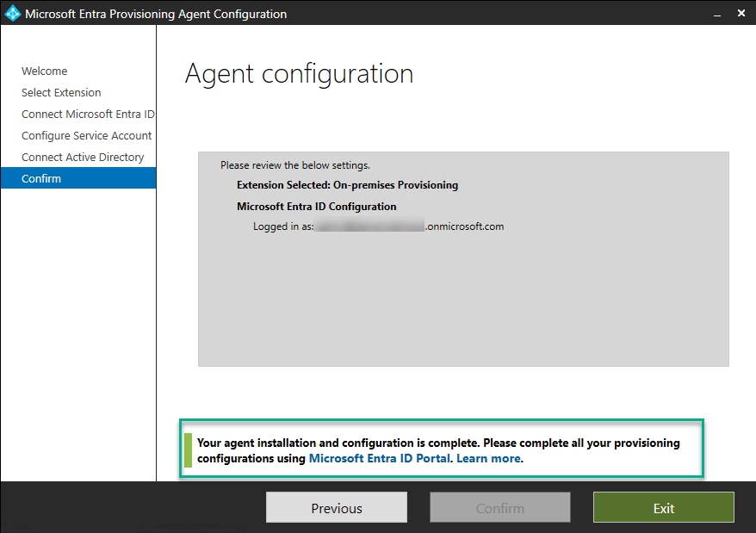Minimize the Provisioning Agent Configuration window

(x=714, y=14)
